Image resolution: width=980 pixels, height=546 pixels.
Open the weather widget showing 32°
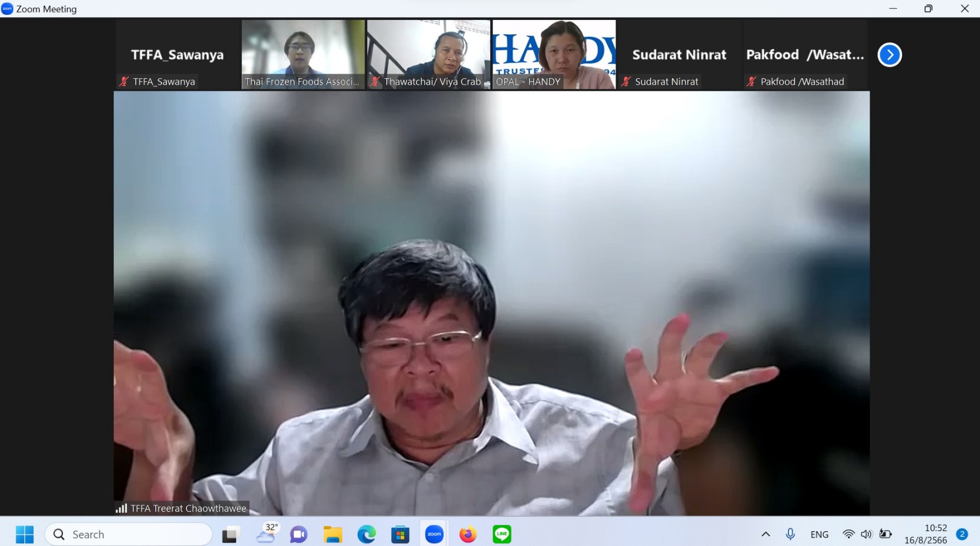[266, 533]
